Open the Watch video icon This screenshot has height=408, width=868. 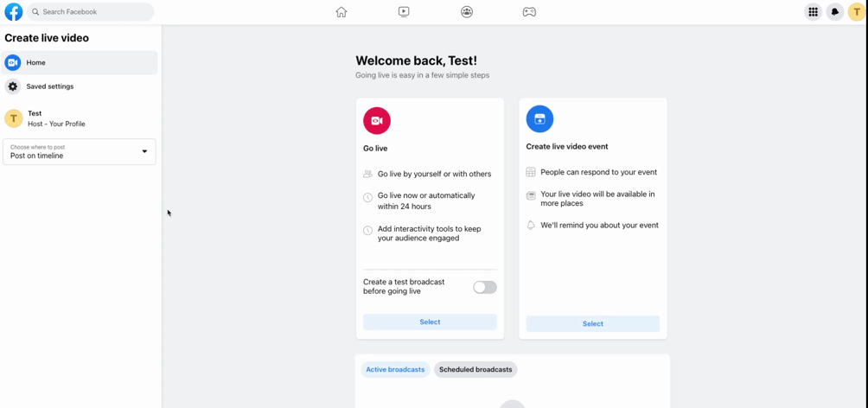click(404, 12)
